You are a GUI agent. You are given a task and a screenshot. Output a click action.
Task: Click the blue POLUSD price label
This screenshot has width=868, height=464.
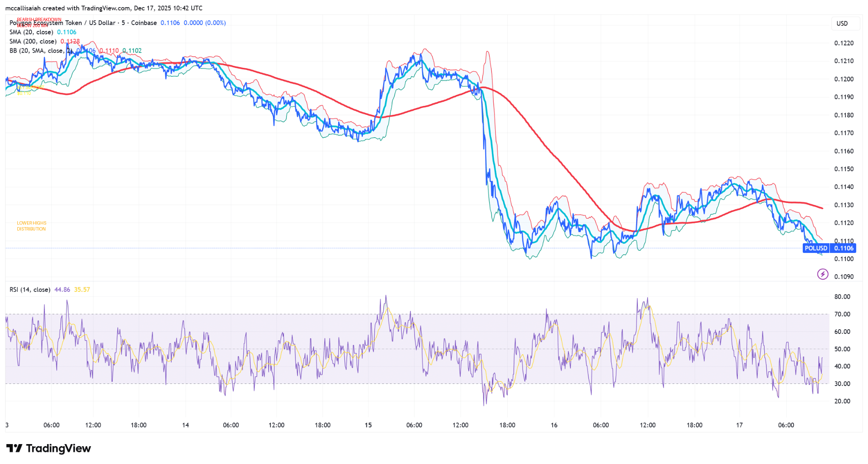point(815,248)
